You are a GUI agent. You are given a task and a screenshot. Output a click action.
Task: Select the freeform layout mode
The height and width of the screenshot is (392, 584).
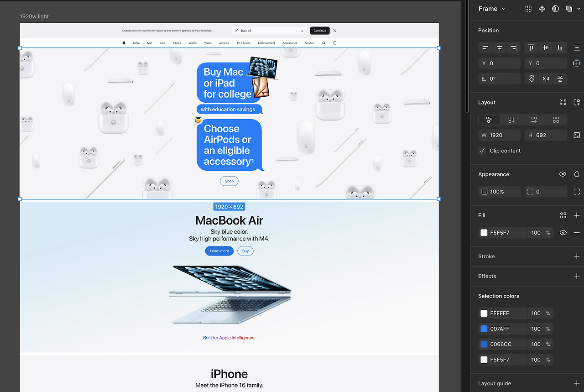489,120
